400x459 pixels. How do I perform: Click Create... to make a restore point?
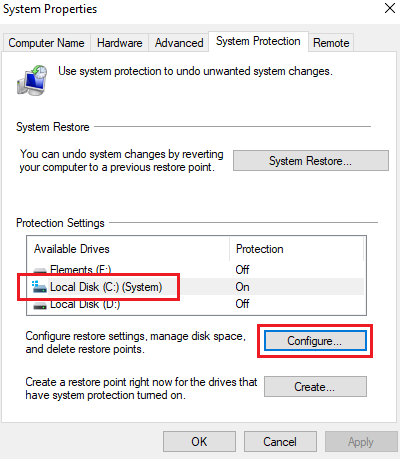[x=315, y=387]
